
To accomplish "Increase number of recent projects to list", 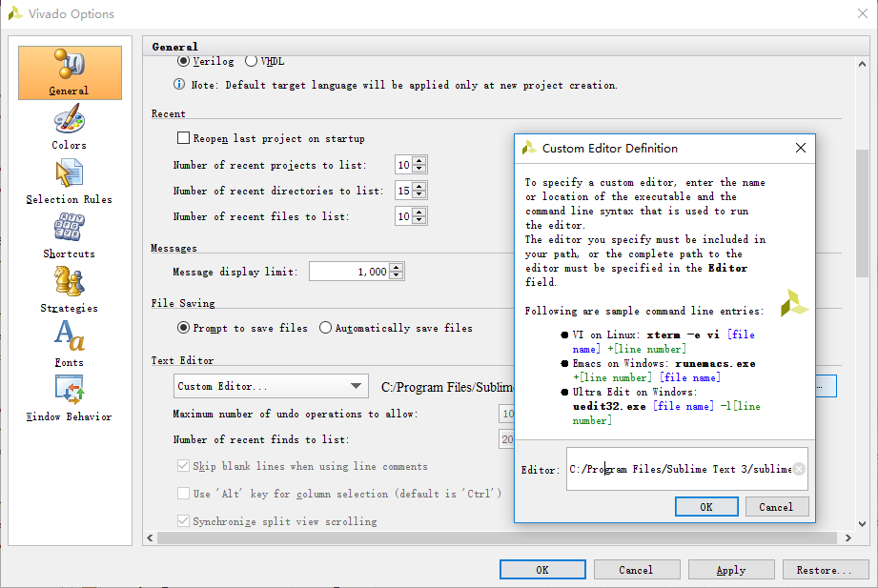I will [x=419, y=161].
